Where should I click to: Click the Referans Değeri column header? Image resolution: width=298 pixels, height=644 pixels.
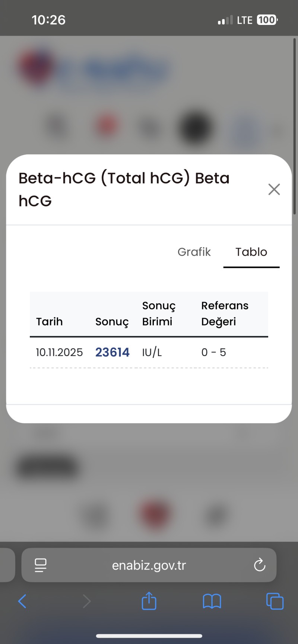click(225, 314)
